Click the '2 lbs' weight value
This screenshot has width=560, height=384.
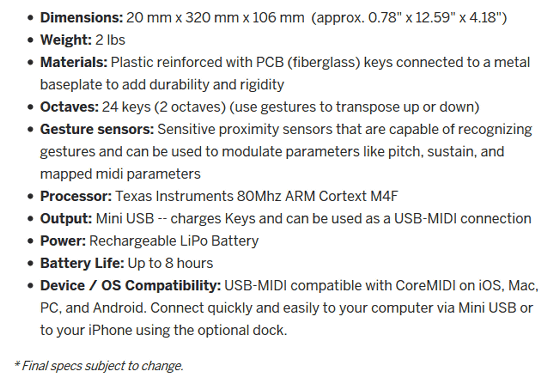[110, 40]
